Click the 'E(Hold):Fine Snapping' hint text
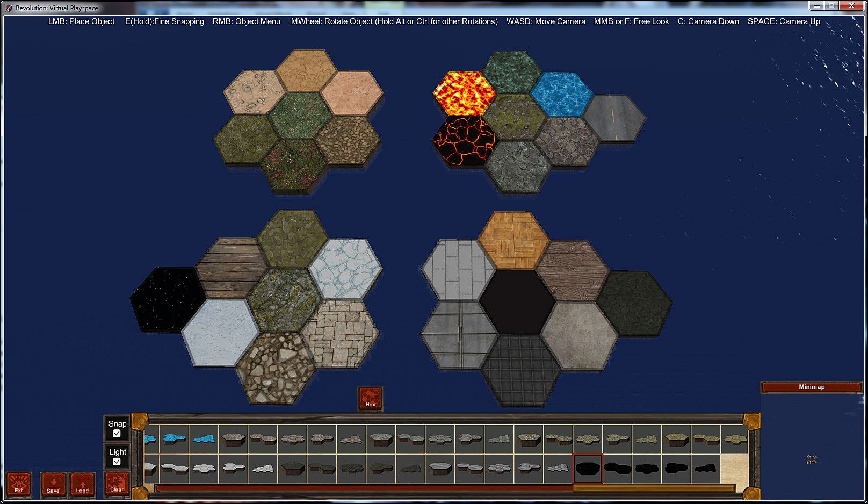This screenshot has width=868, height=504. tap(164, 21)
